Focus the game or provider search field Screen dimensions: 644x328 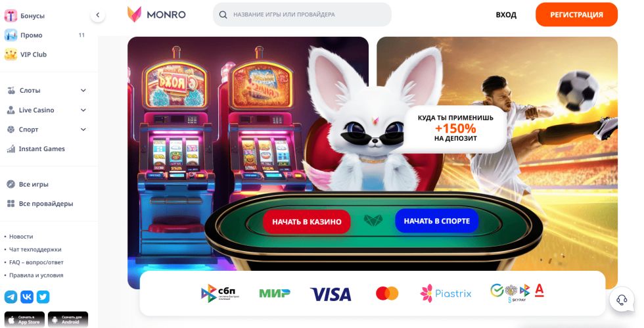pyautogui.click(x=302, y=14)
